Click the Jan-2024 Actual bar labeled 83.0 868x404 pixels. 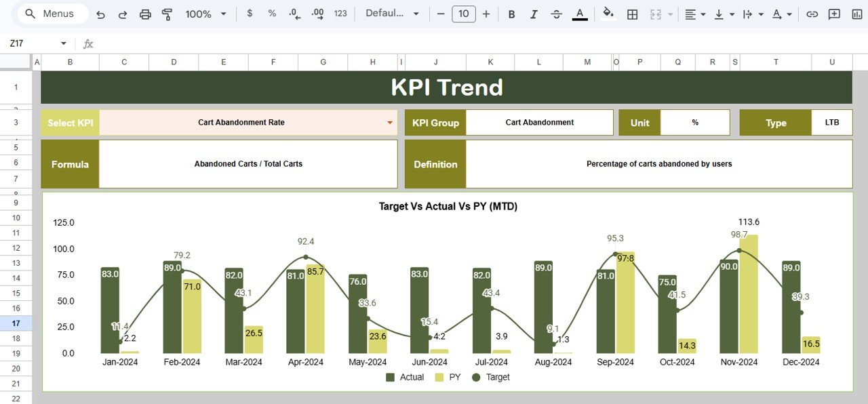[x=110, y=310]
